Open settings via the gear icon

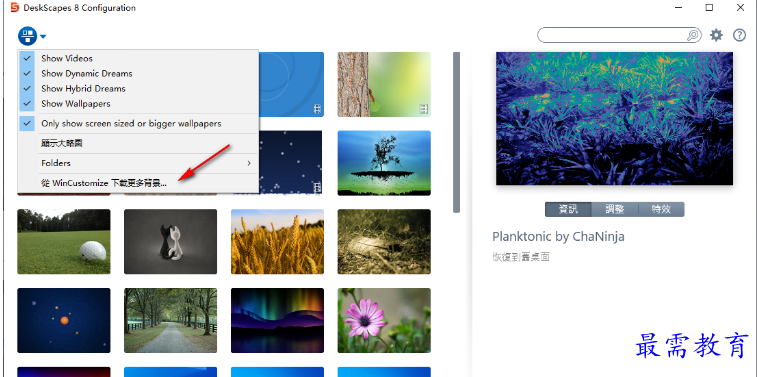click(x=716, y=35)
